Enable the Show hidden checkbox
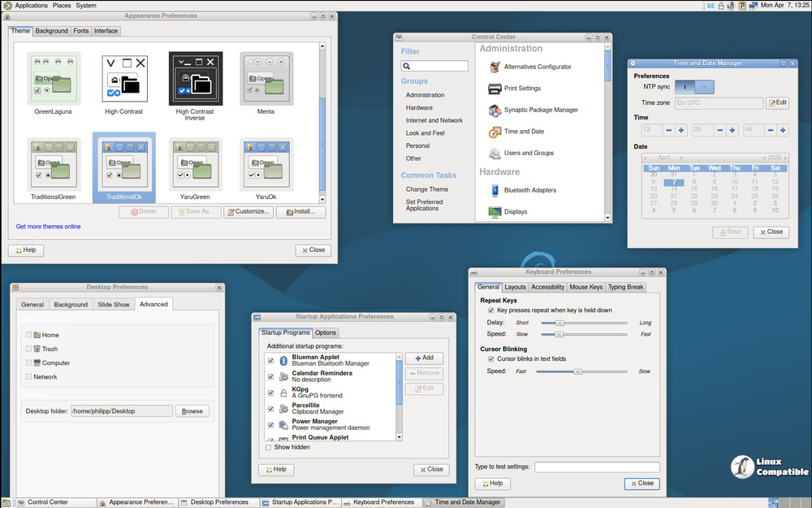 coord(269,447)
